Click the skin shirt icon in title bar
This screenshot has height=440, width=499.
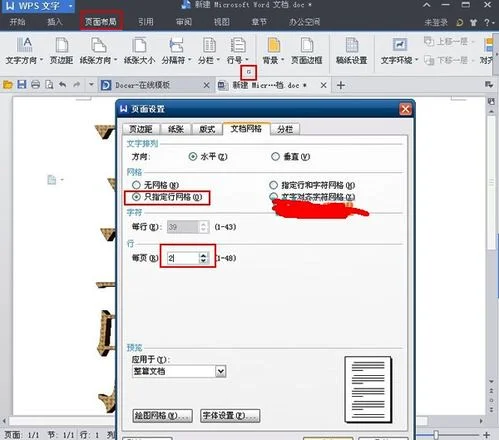[x=473, y=22]
